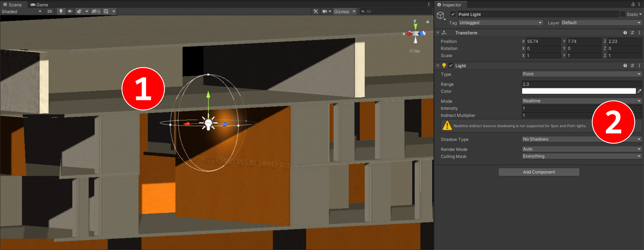The height and width of the screenshot is (250, 644).
Task: Click the Add Component button
Action: point(539,172)
